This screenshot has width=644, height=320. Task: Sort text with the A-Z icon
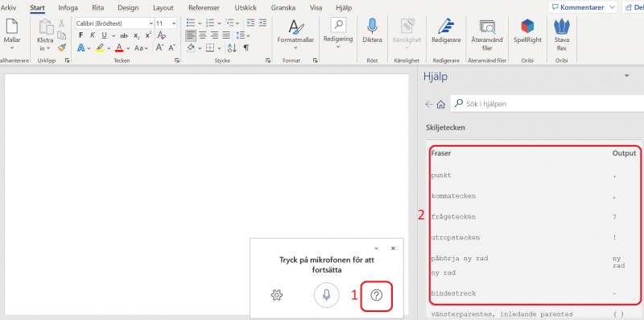pyautogui.click(x=232, y=48)
